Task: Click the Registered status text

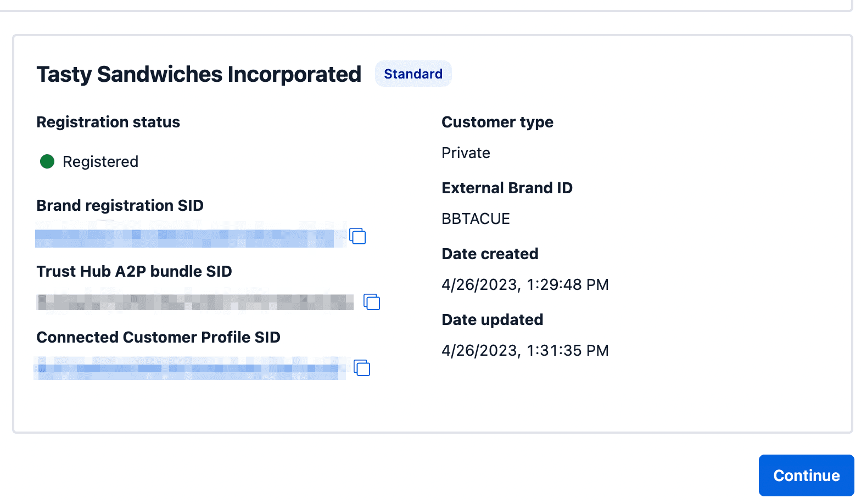Action: [x=100, y=162]
